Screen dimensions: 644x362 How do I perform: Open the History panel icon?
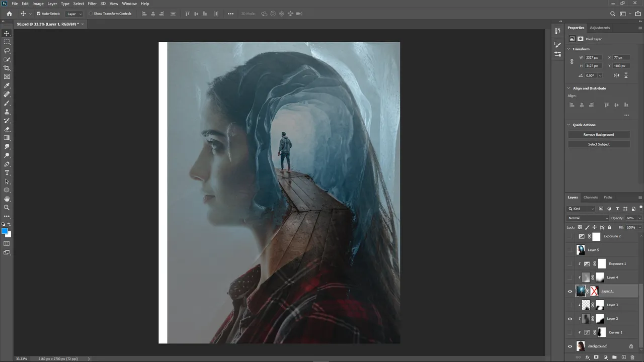(x=557, y=31)
